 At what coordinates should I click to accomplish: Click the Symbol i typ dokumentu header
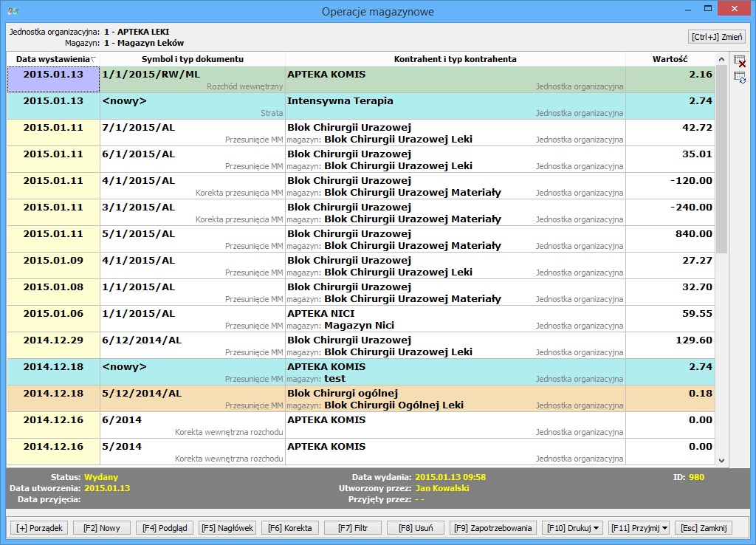coord(193,59)
